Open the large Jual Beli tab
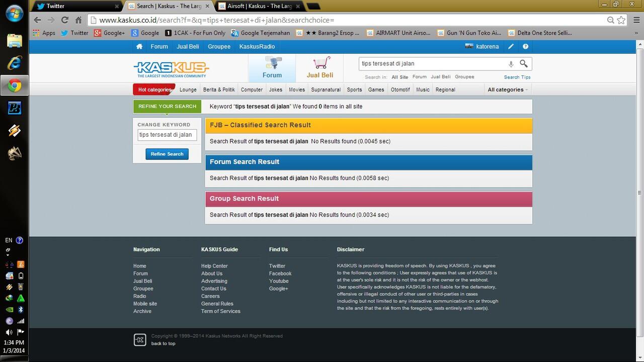This screenshot has height=362, width=644. pyautogui.click(x=320, y=68)
